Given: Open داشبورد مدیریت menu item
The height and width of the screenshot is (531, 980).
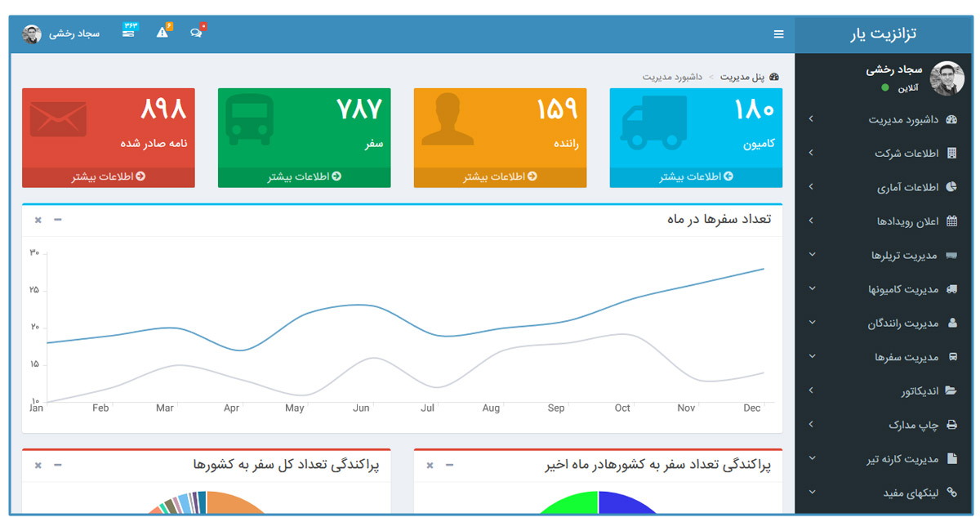Looking at the screenshot, I should (x=903, y=119).
